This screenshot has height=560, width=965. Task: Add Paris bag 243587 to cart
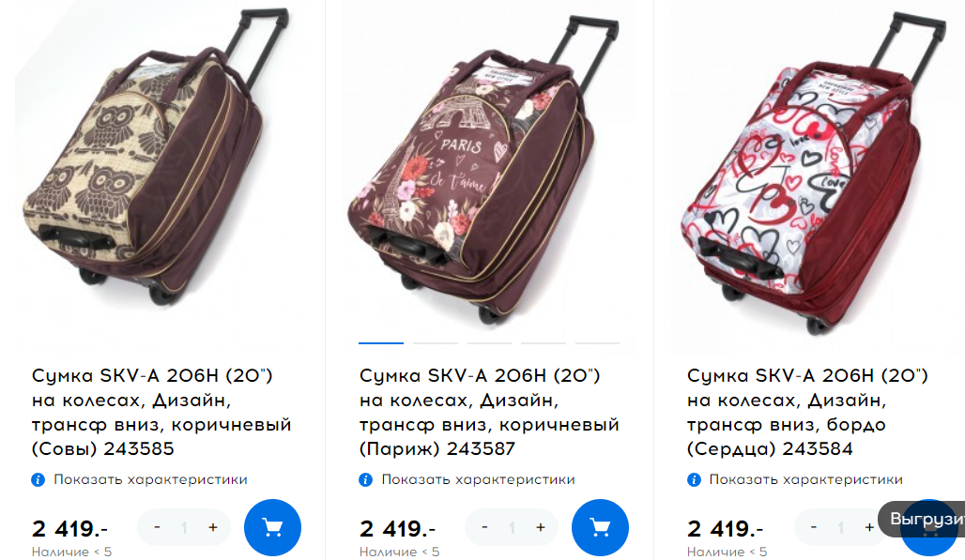point(600,527)
